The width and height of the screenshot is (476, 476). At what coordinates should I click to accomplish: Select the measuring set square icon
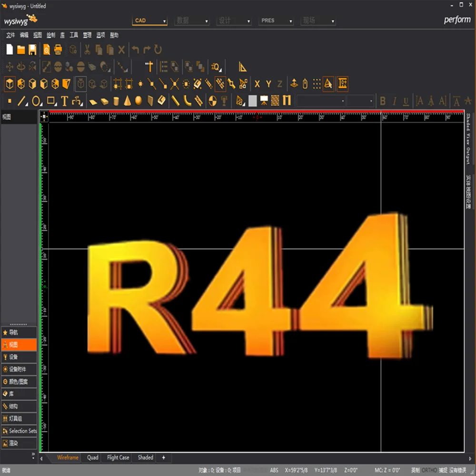(x=242, y=67)
